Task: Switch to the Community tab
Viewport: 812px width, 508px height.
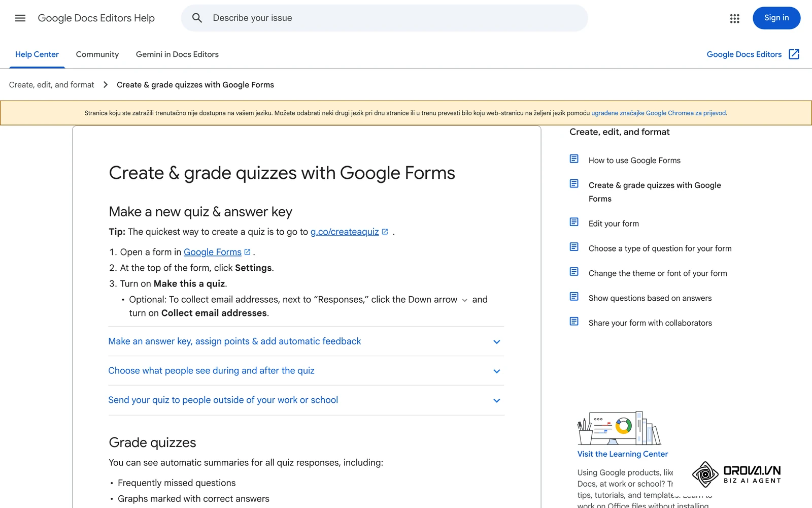Action: tap(97, 54)
